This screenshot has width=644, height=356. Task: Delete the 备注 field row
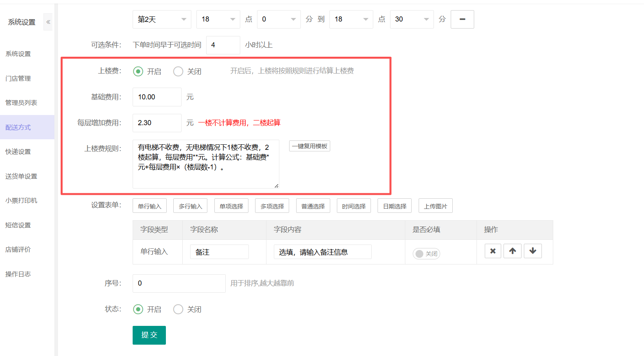[x=493, y=251]
